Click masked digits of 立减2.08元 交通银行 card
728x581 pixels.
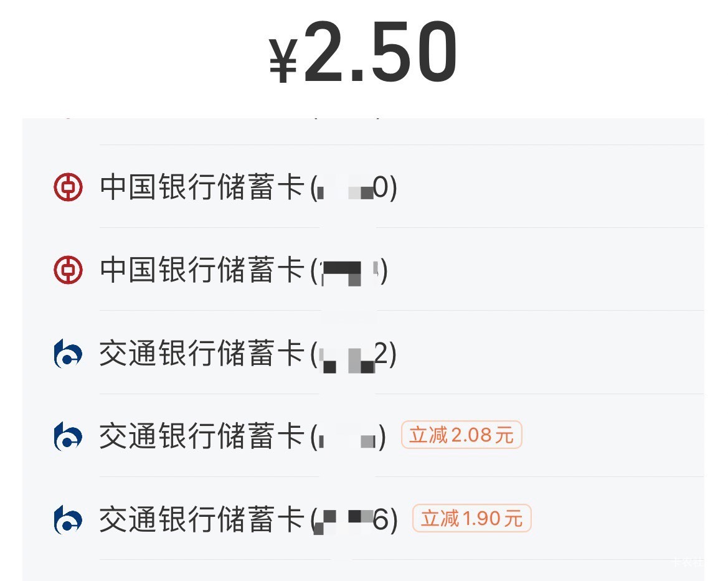(x=347, y=439)
